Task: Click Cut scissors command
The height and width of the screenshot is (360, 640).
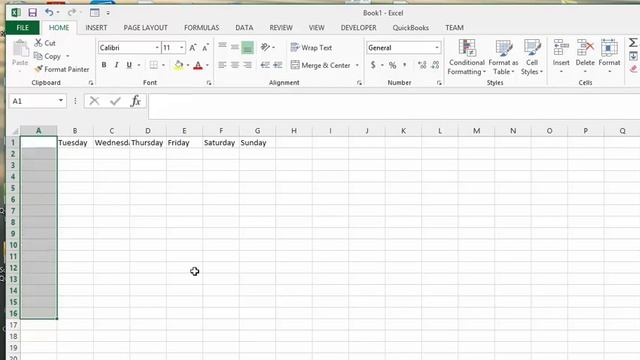Action: tap(45, 43)
